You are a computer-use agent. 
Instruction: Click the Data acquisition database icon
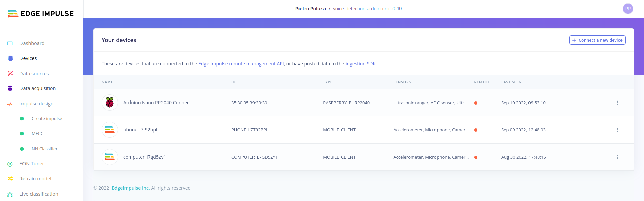click(10, 88)
